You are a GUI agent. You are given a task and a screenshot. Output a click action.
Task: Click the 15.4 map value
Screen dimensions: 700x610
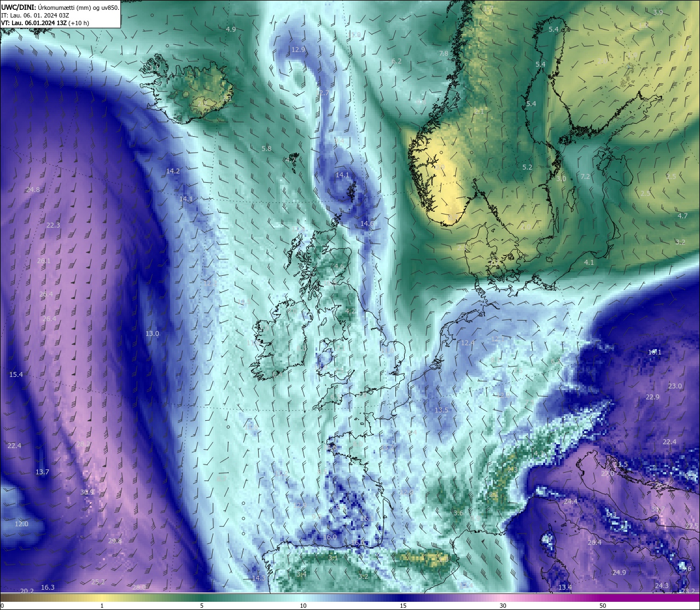pos(16,375)
